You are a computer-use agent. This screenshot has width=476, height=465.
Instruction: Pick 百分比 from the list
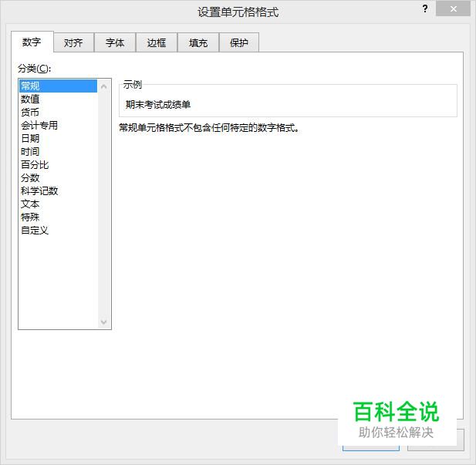click(58, 164)
